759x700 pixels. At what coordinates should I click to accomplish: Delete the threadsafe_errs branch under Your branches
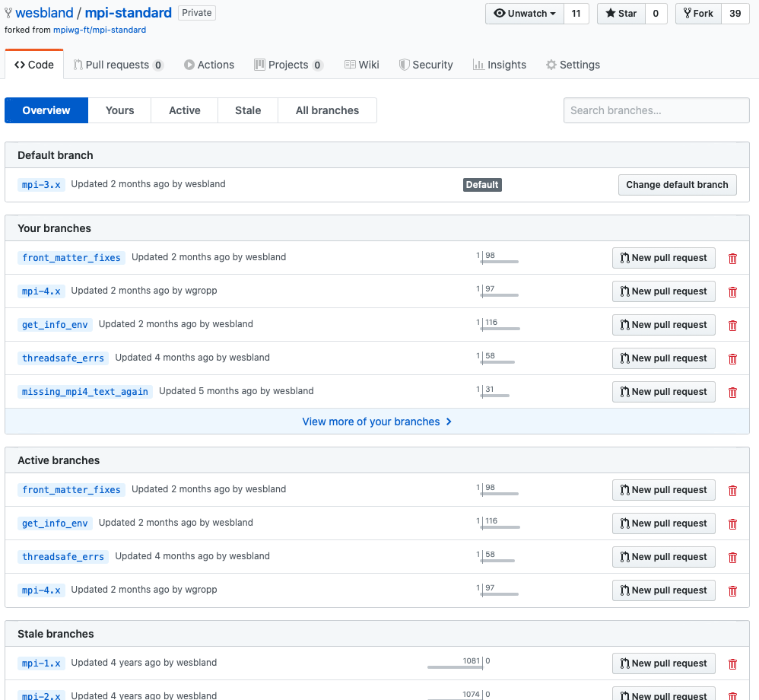coord(732,359)
